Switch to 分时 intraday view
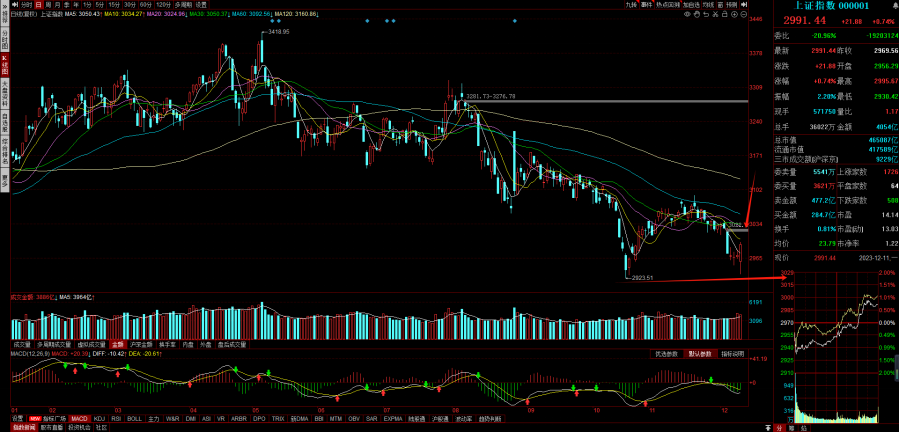Screen dimensions: 899x432 [x=26, y=5]
